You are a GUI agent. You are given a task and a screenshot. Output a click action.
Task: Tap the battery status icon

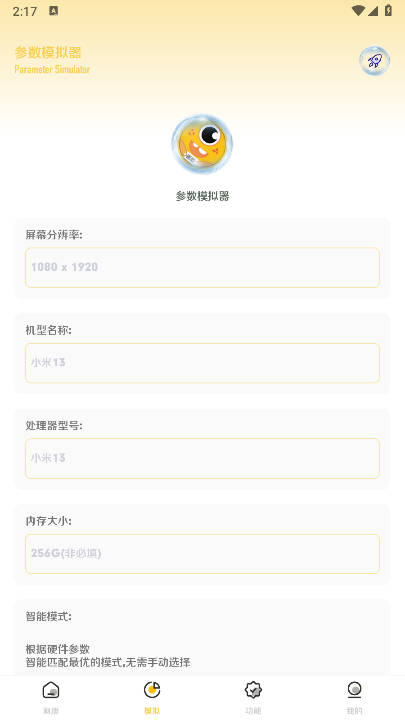(x=388, y=11)
